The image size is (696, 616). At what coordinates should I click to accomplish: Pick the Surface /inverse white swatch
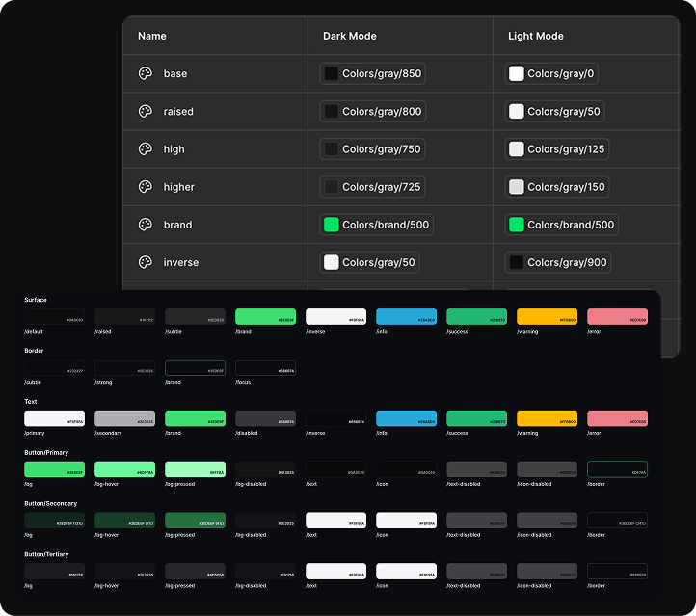click(336, 317)
